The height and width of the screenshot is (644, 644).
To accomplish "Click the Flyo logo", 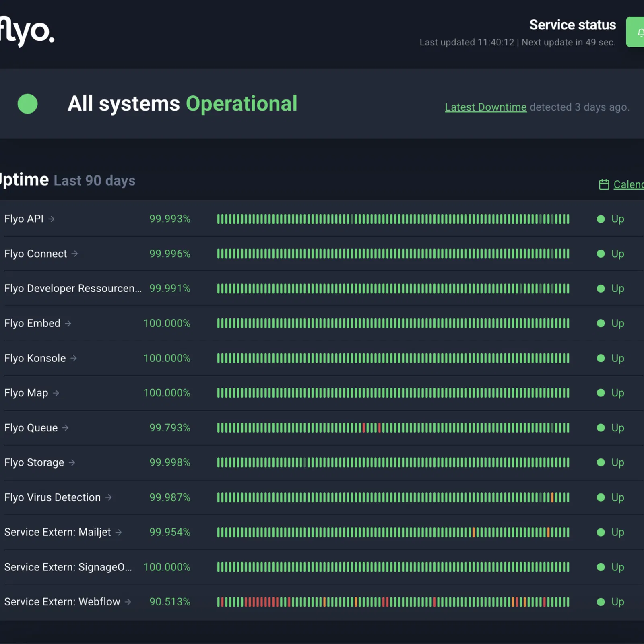I will click(x=27, y=31).
